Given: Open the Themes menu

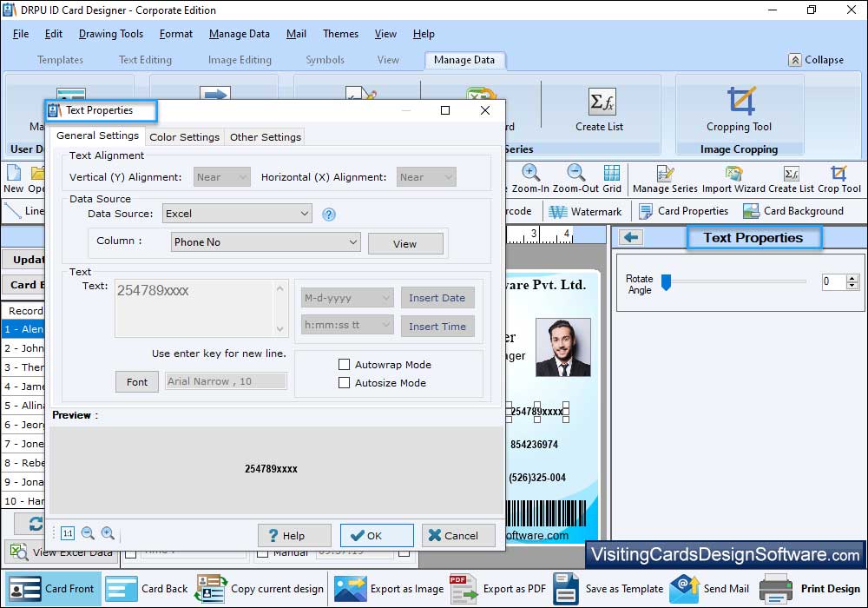Looking at the screenshot, I should pyautogui.click(x=340, y=34).
